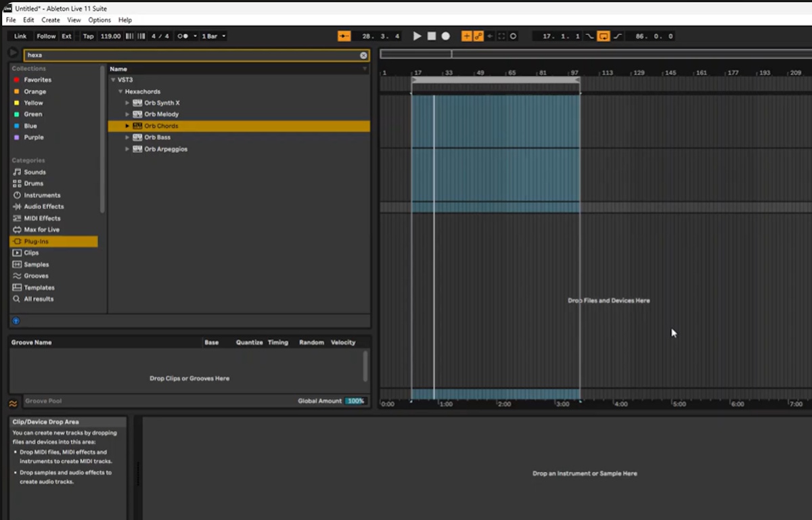This screenshot has height=520, width=812.
Task: Open the View menu
Action: coord(74,20)
